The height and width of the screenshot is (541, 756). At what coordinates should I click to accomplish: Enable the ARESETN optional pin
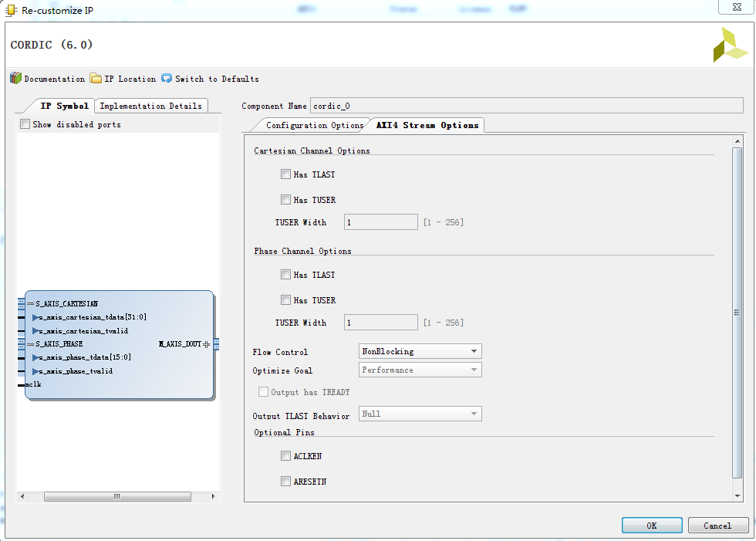(285, 482)
